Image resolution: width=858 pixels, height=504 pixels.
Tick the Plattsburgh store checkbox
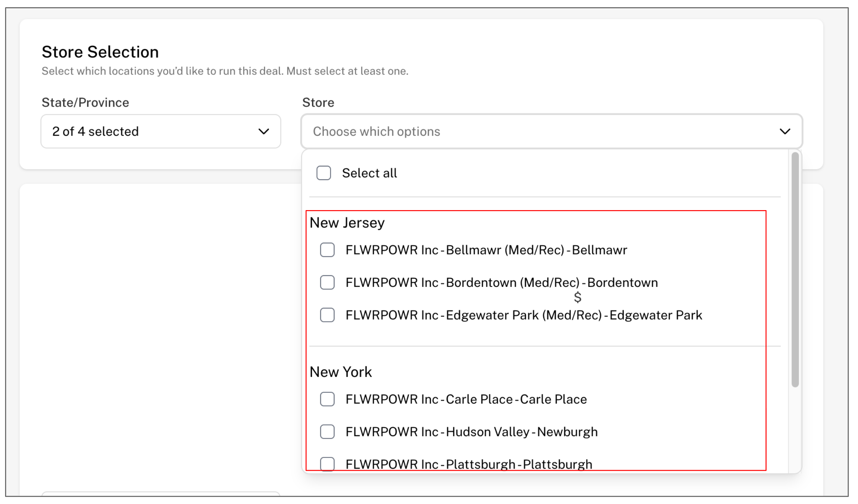pos(327,463)
